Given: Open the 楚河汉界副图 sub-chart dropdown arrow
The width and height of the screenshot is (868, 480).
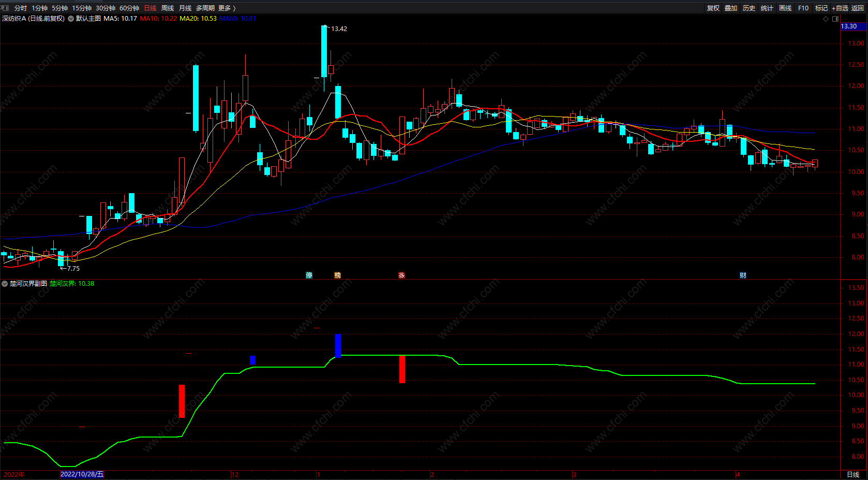Looking at the screenshot, I should coord(5,284).
